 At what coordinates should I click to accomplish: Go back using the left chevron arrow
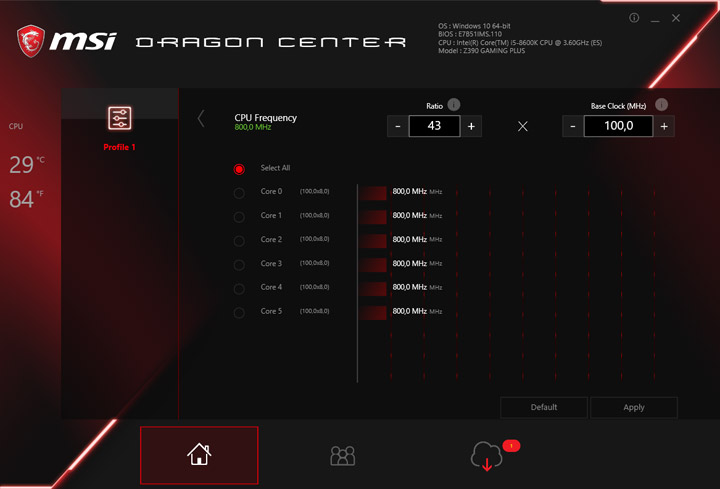pyautogui.click(x=201, y=118)
